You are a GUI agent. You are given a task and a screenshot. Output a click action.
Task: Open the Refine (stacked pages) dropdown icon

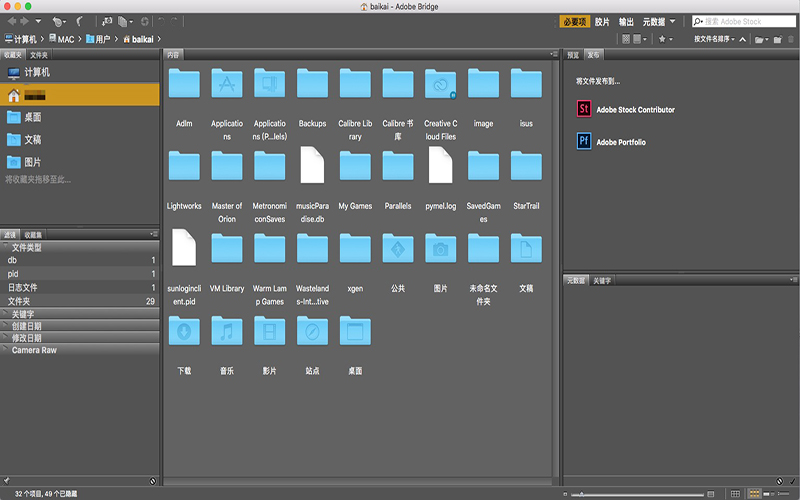click(125, 21)
